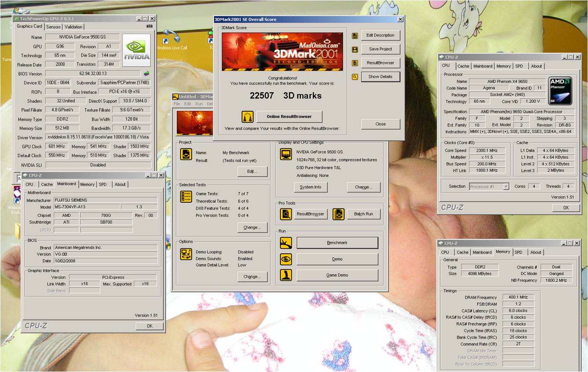Click the icon left of Online ResultBrowser
Screen dimensions: 588x372
247,117
